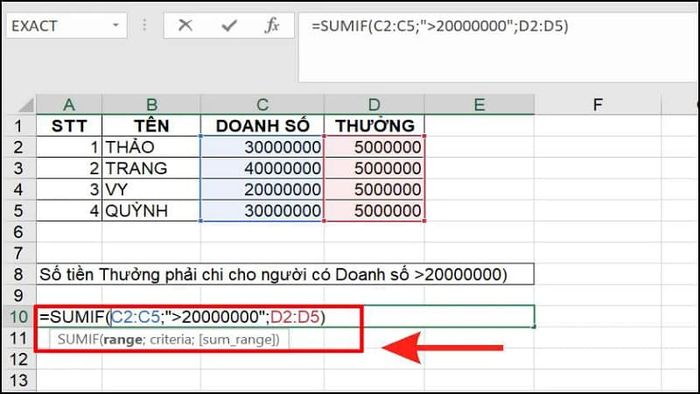Screen dimensions: 700x394
Task: Click STT cell with number 2
Action: 69,168
